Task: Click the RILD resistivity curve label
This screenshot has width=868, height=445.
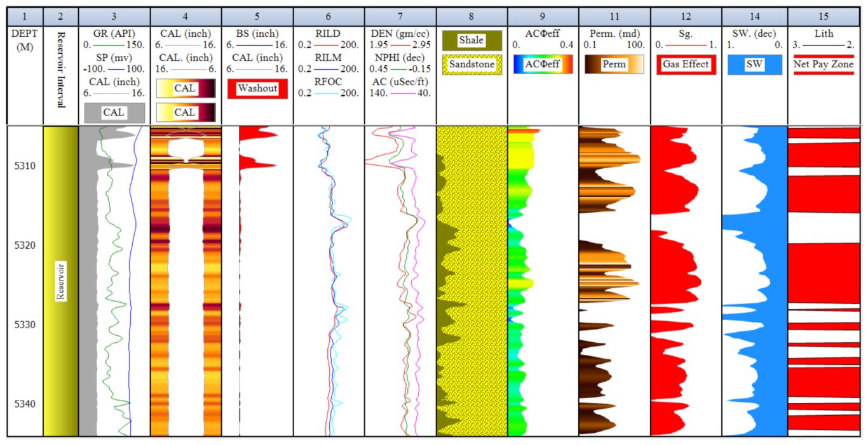Action: tap(329, 34)
